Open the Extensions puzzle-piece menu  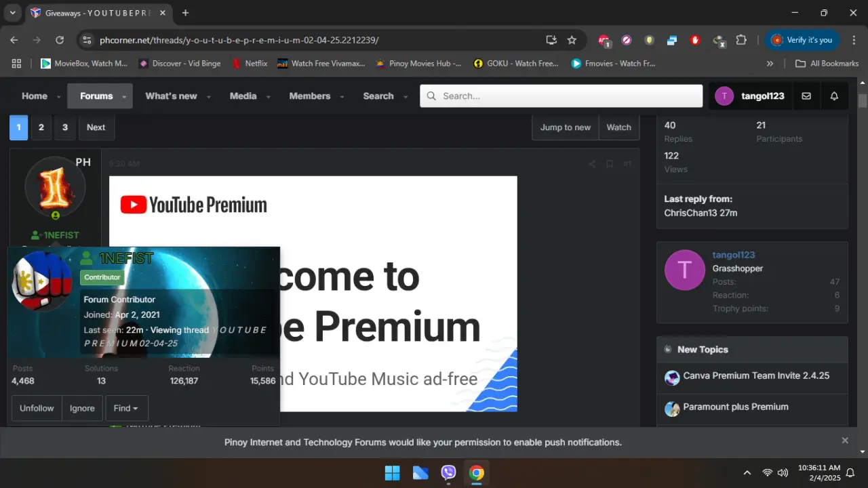coord(741,40)
